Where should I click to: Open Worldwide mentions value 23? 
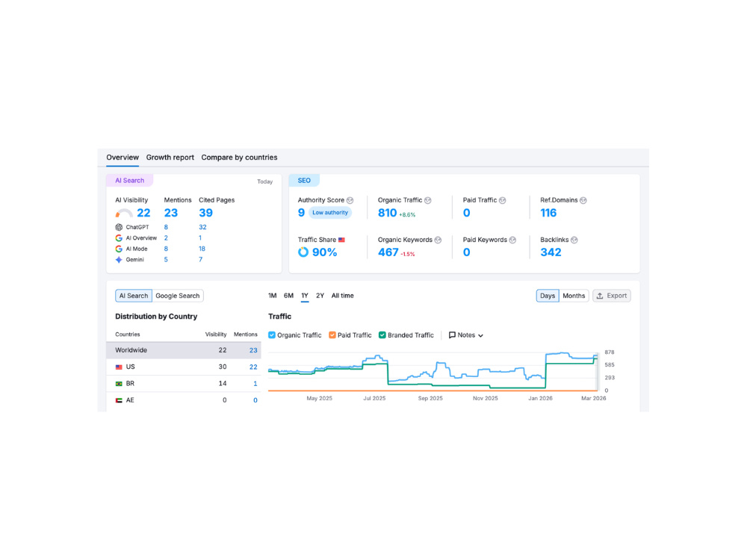tap(253, 350)
